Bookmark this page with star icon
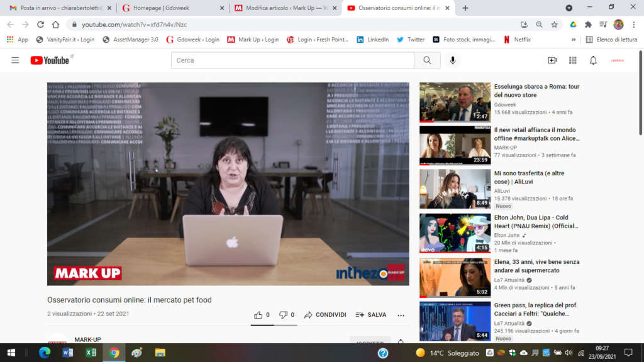Screen dimensions: 644x362 coord(554,25)
